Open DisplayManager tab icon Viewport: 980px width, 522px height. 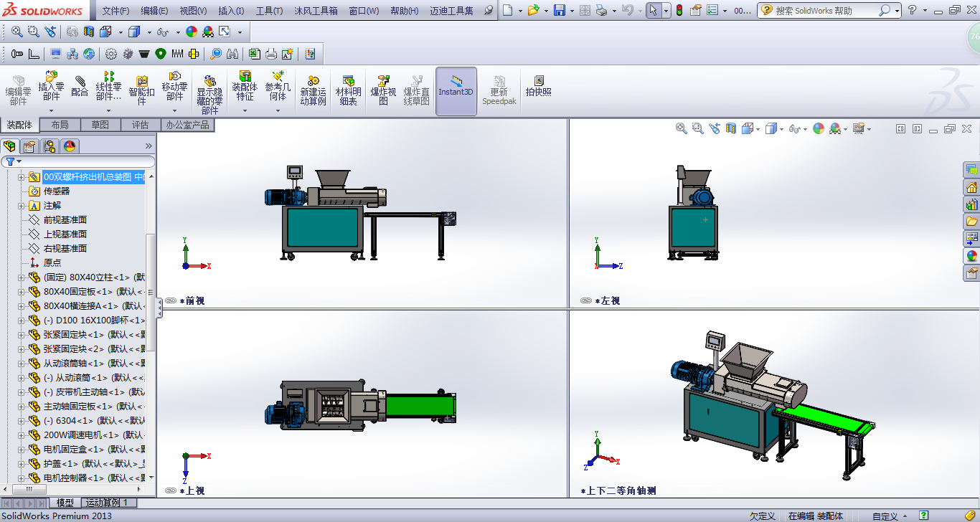tap(70, 146)
